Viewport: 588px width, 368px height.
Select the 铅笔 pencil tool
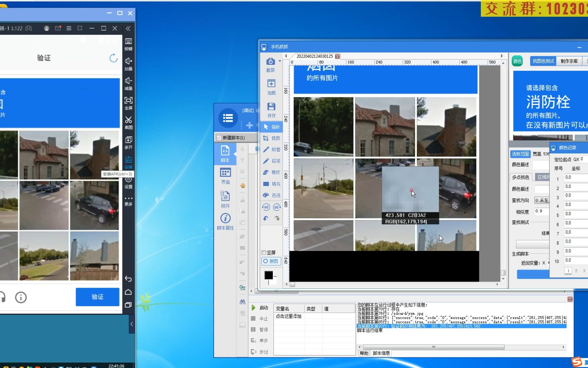[271, 161]
